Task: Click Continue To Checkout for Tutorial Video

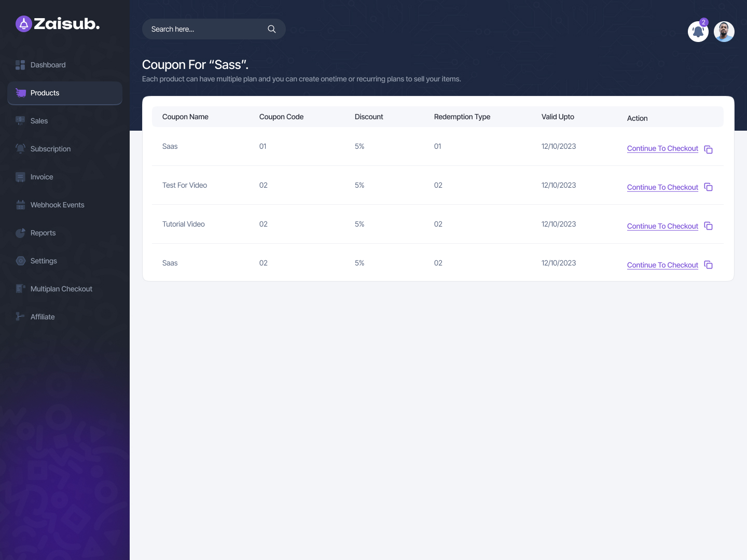Action: [x=662, y=226]
